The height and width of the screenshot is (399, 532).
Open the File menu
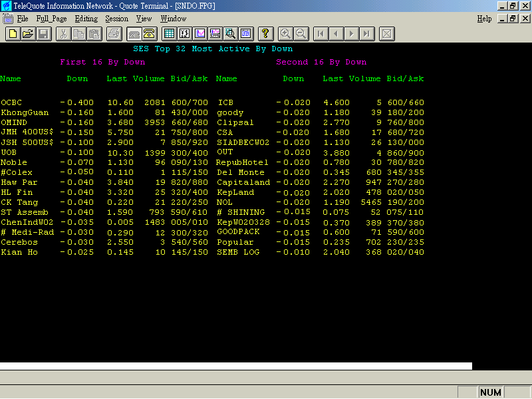(x=23, y=19)
